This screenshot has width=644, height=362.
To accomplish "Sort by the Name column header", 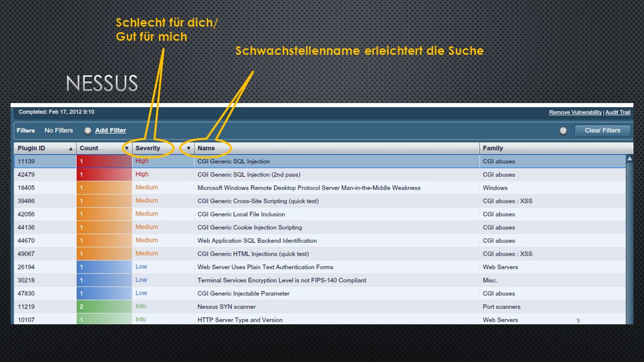I will pyautogui.click(x=337, y=148).
